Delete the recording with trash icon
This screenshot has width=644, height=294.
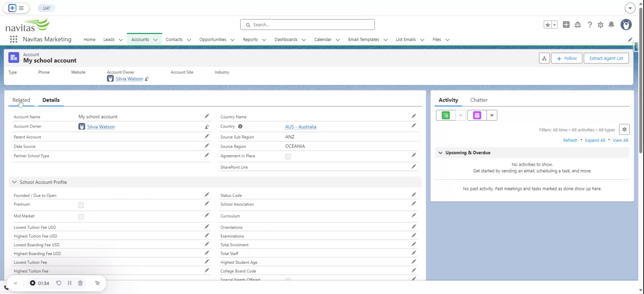point(80,283)
